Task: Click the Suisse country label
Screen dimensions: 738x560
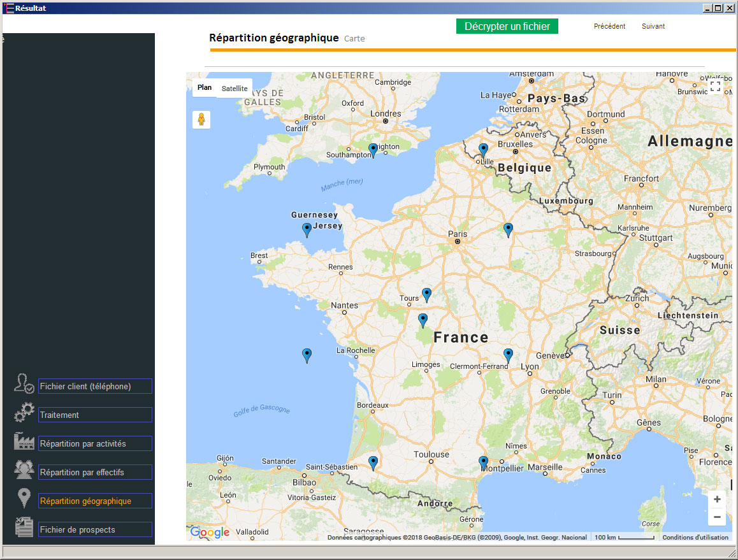Action: 620,331
